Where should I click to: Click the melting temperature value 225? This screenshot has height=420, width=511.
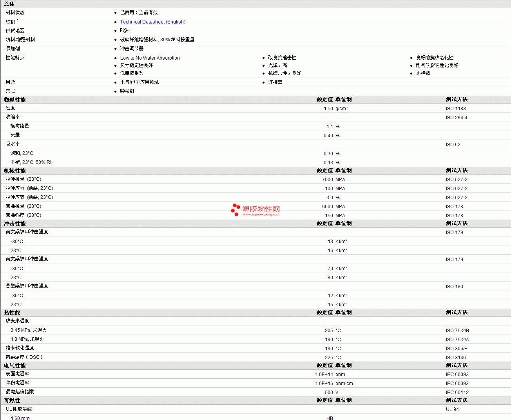click(329, 358)
